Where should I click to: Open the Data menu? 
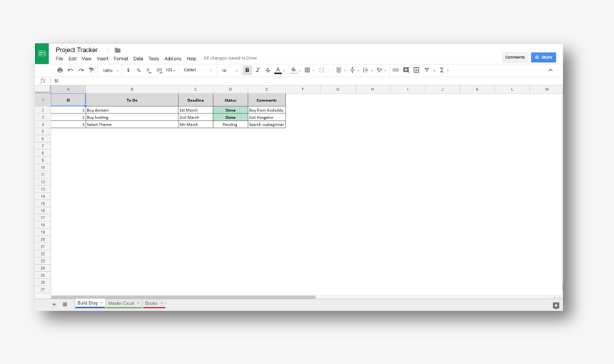tap(139, 59)
